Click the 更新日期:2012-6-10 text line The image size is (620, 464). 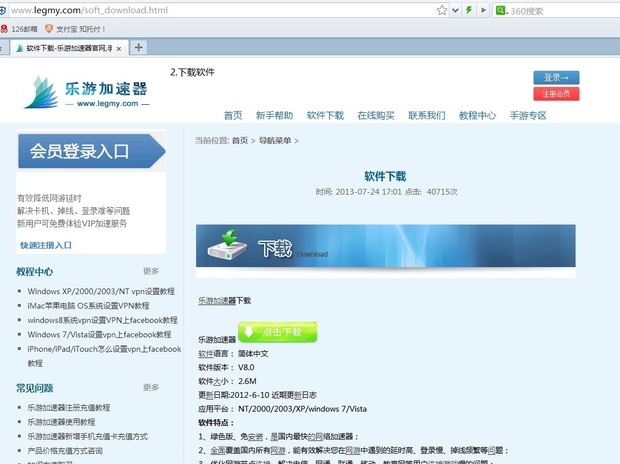[257, 395]
